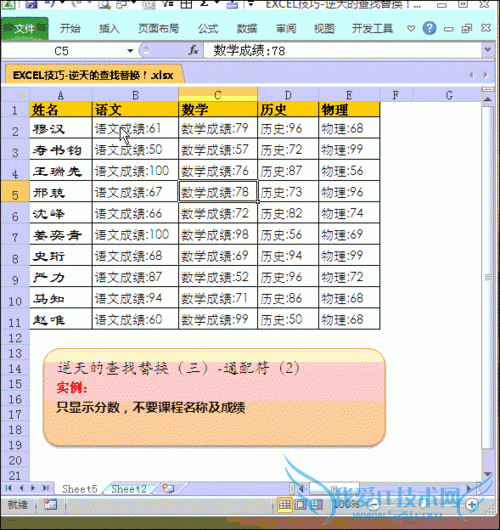Switch to Page Layout view icon

[300, 505]
